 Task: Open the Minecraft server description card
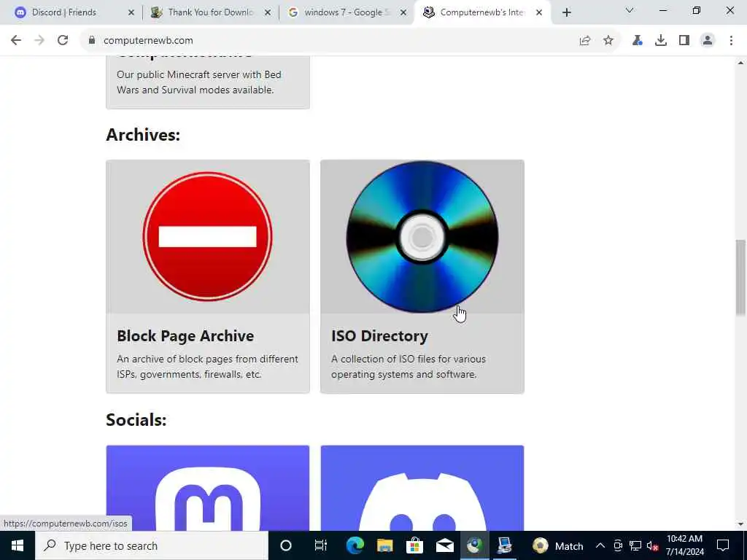coord(208,82)
